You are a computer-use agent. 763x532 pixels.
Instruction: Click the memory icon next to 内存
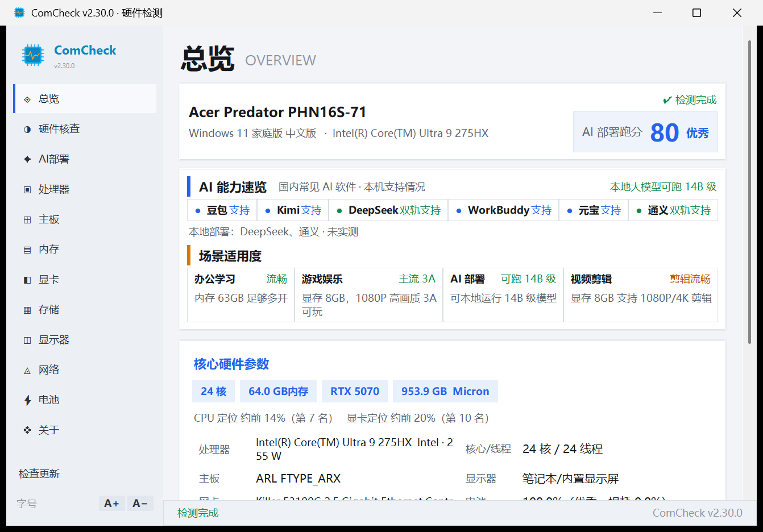point(27,250)
